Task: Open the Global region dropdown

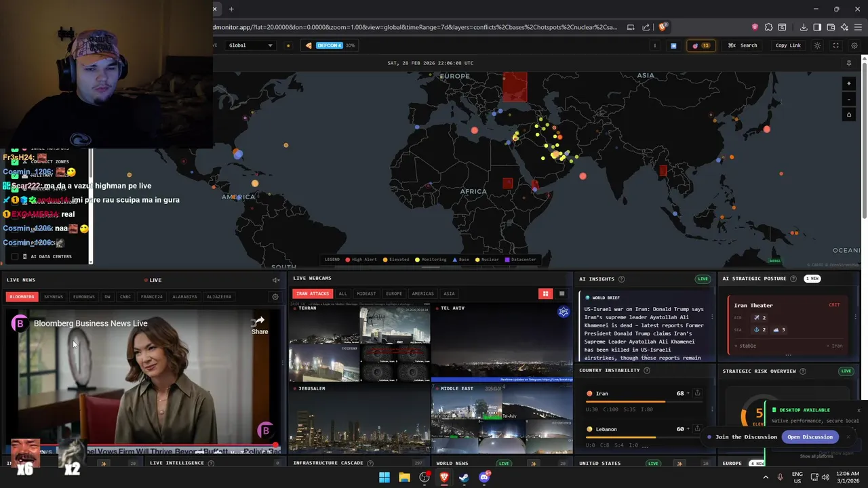Action: coord(250,45)
